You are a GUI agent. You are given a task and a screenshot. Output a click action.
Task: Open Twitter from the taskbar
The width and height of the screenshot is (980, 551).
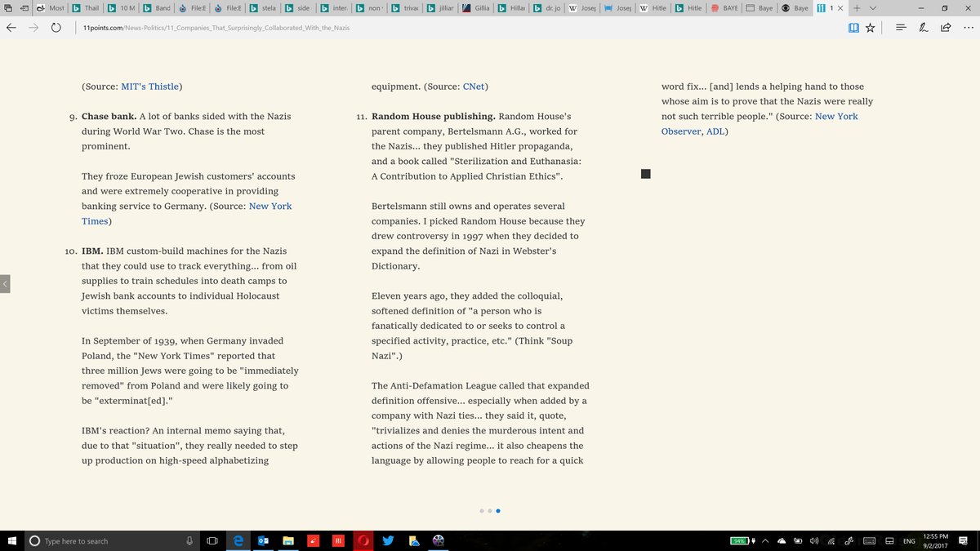pos(388,540)
